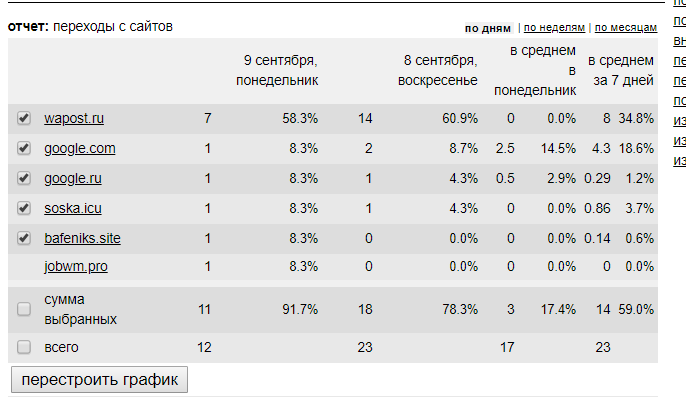The height and width of the screenshot is (408, 686).
Task: Click the '8 сентября, воскресенье' column header
Action: 440,70
